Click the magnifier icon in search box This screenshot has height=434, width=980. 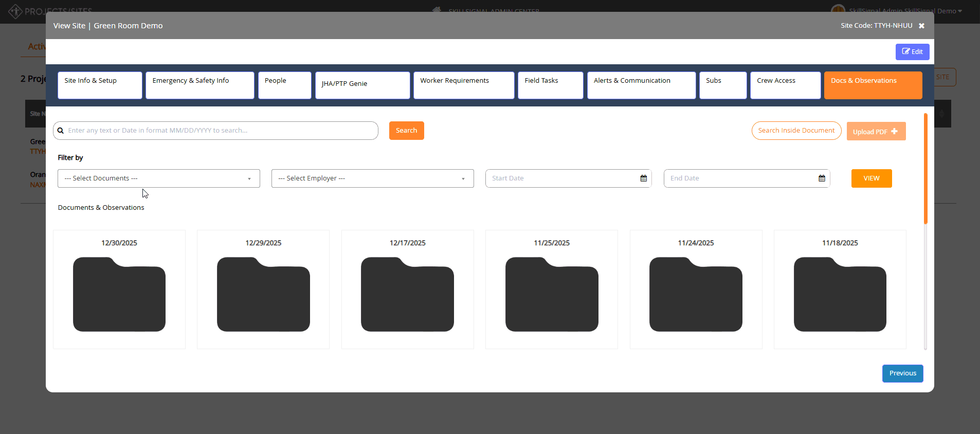61,131
